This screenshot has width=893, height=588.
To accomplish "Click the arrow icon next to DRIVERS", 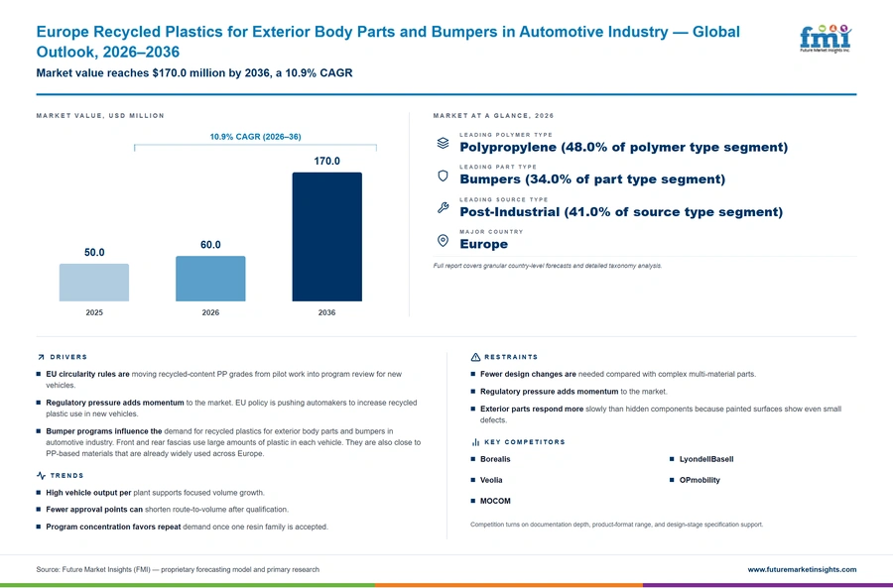I will click(x=41, y=358).
